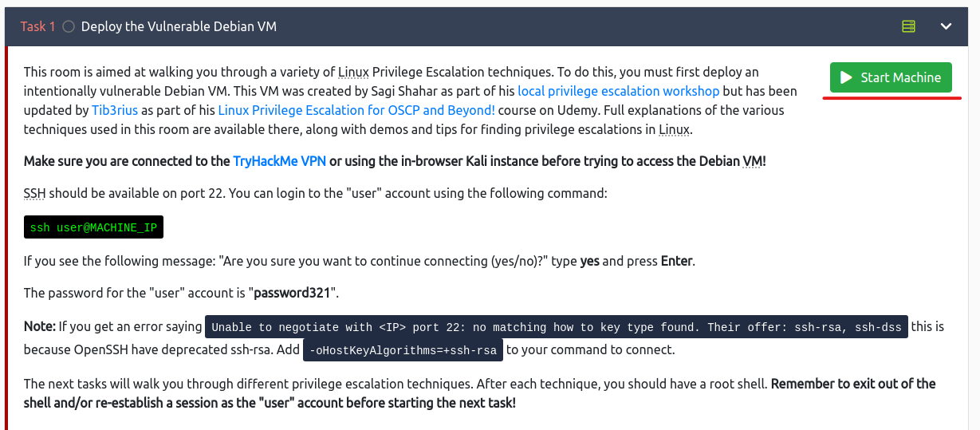Open the 'local privilege escalation workshop' link

point(618,91)
